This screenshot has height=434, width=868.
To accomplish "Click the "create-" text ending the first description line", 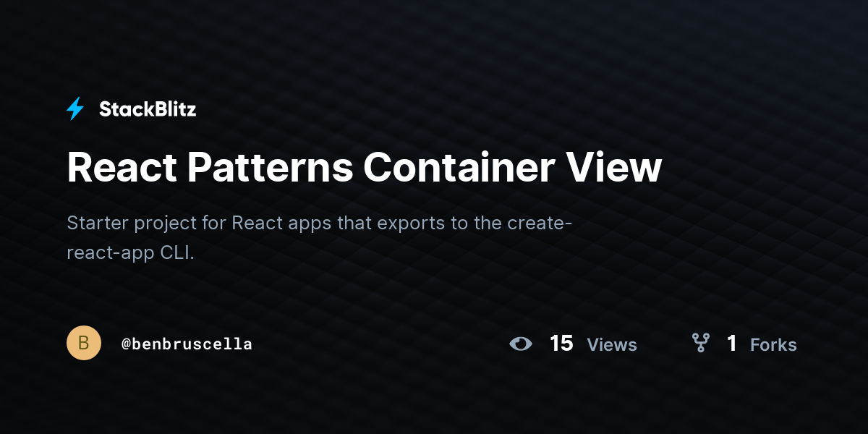I will pyautogui.click(x=540, y=223).
